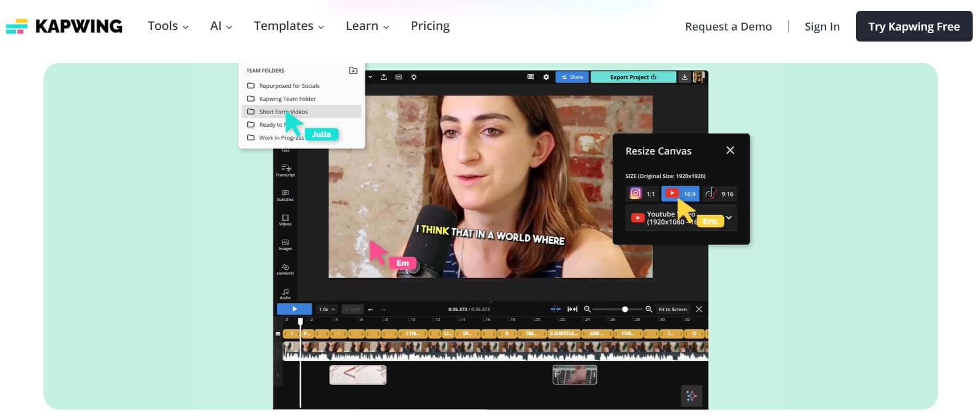Click the subtitle track icon left of timeline
Image resolution: width=980 pixels, height=418 pixels.
click(x=278, y=334)
